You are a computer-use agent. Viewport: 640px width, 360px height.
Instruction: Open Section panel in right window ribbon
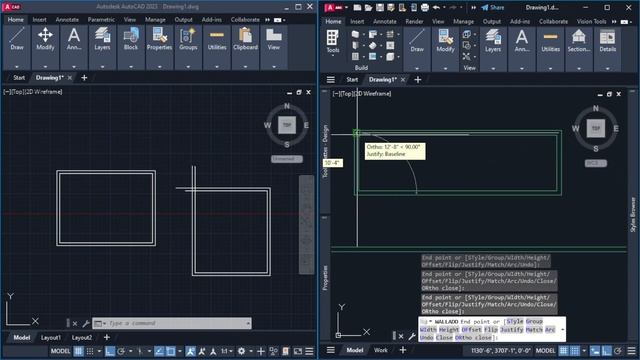click(579, 41)
